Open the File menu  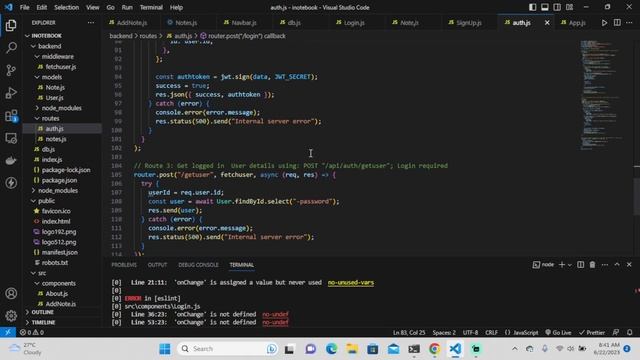click(24, 7)
